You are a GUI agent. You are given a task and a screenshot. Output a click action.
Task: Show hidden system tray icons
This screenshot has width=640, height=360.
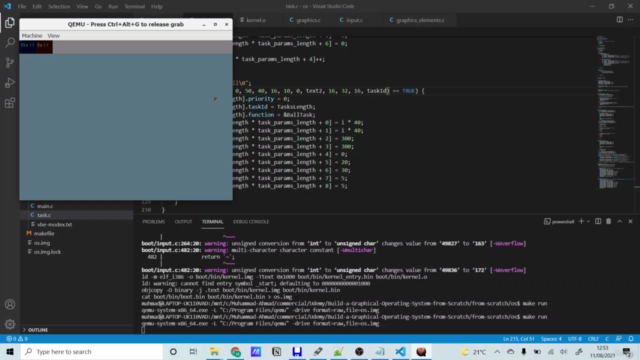click(x=497, y=351)
